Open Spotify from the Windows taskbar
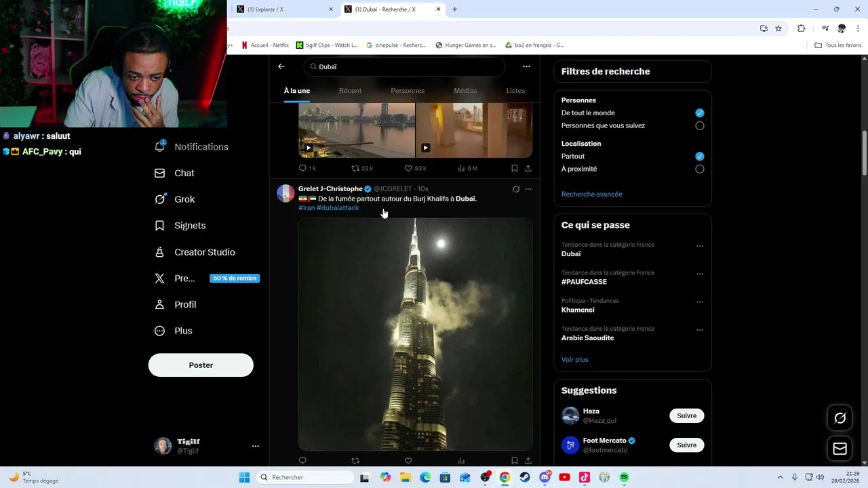This screenshot has width=868, height=488. 624,478
